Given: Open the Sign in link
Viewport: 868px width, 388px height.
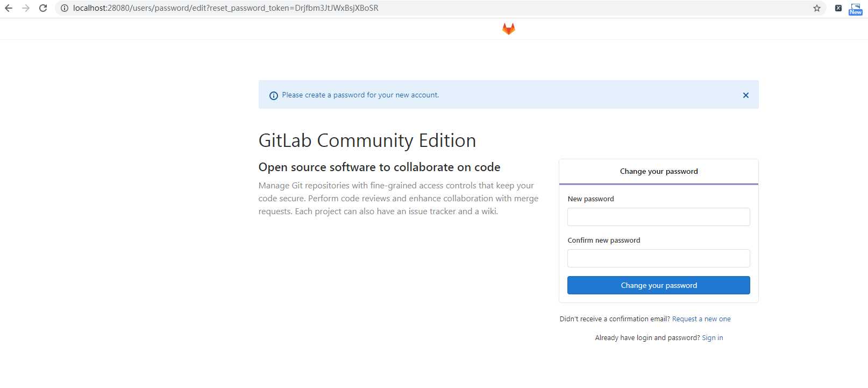Looking at the screenshot, I should (x=713, y=338).
